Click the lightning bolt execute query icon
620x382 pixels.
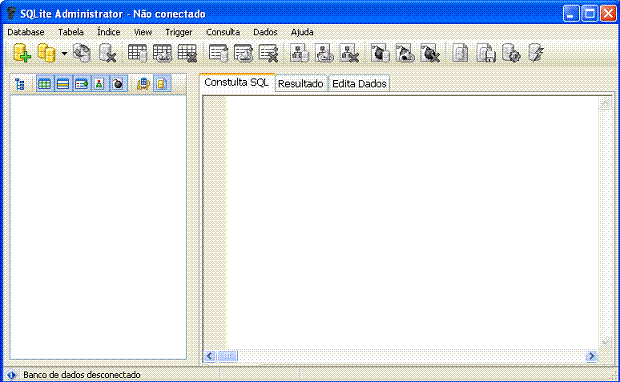pos(536,53)
